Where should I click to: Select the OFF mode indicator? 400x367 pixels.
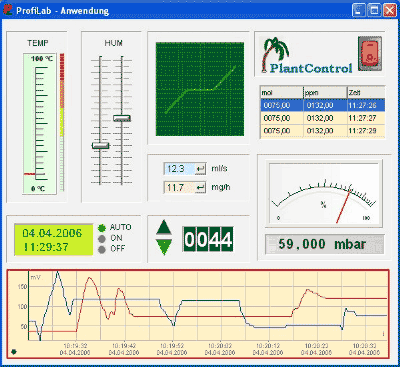point(102,249)
